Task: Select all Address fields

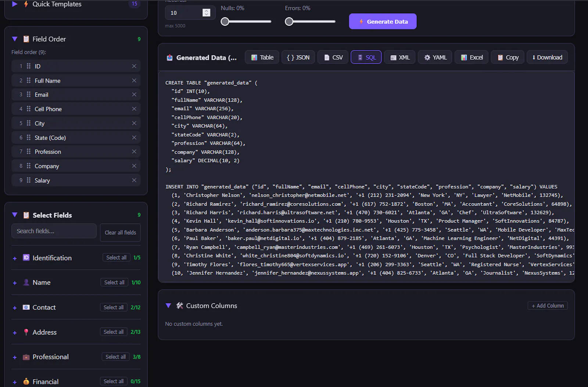Action: tap(114, 332)
